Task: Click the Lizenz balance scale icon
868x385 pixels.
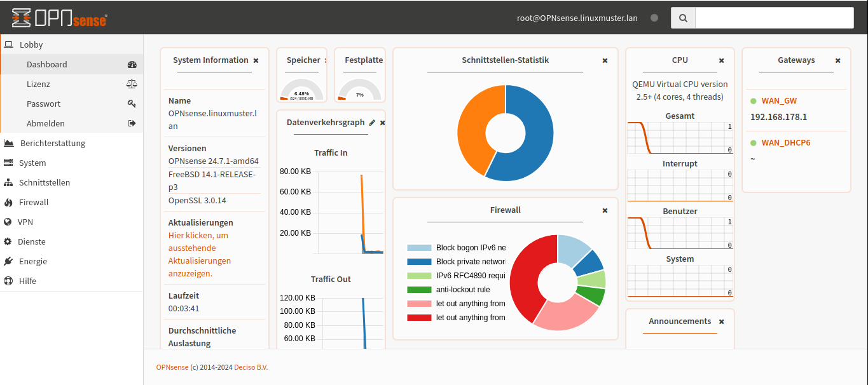Action: pyautogui.click(x=132, y=84)
